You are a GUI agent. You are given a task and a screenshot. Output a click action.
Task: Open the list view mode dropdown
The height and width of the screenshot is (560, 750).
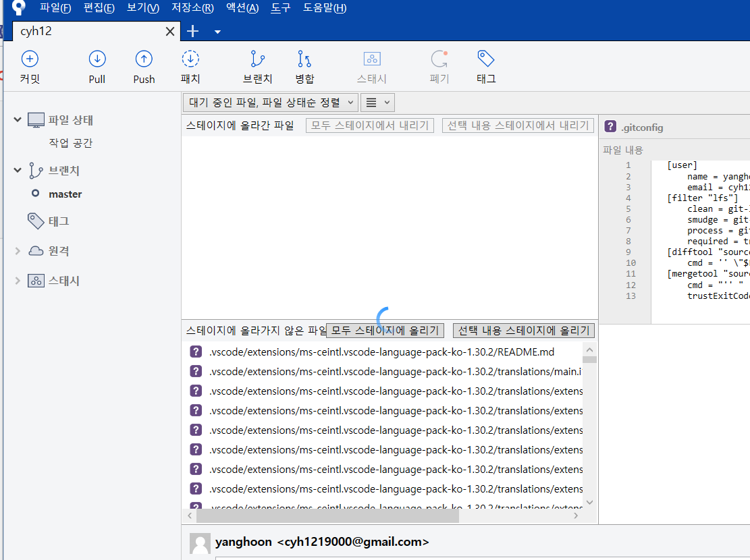click(x=377, y=103)
